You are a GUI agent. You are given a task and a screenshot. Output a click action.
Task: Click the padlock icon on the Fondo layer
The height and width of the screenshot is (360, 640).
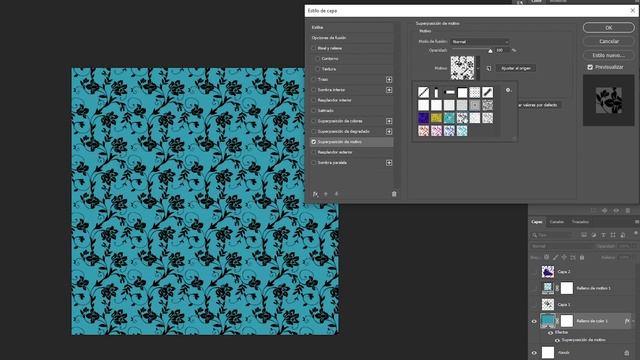[x=627, y=353]
